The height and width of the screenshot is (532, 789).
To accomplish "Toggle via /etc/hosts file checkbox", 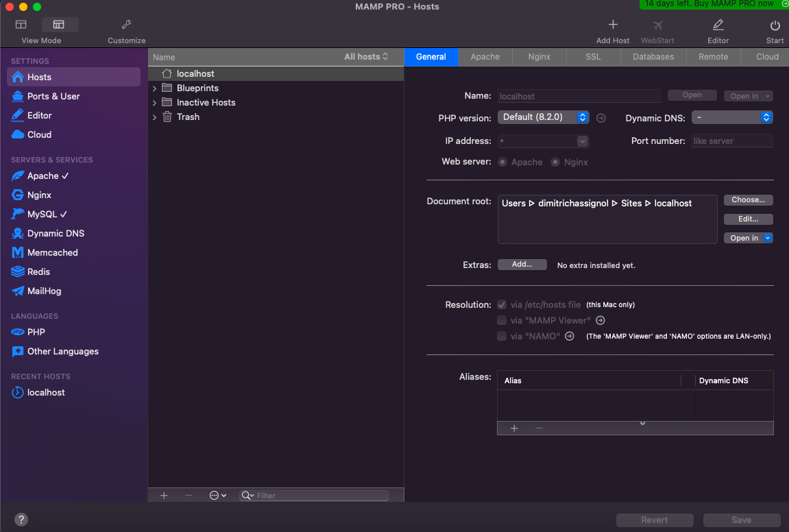I will (502, 304).
